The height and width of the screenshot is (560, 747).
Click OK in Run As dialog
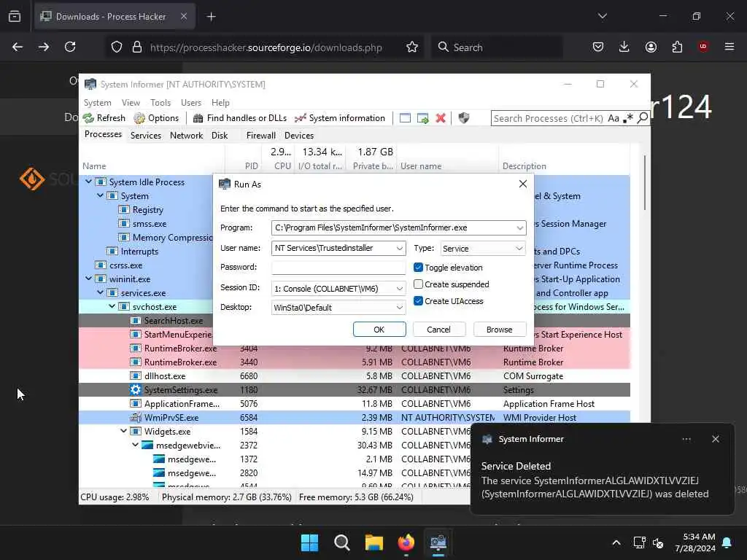click(x=379, y=330)
